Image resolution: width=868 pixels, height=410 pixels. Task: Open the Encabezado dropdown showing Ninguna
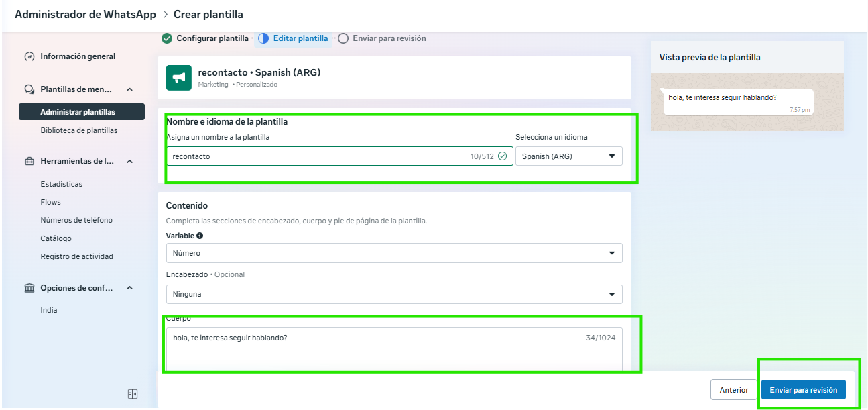click(x=394, y=294)
